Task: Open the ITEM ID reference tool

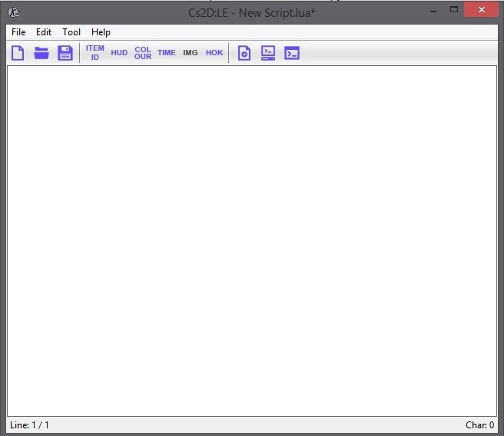Action: (94, 53)
